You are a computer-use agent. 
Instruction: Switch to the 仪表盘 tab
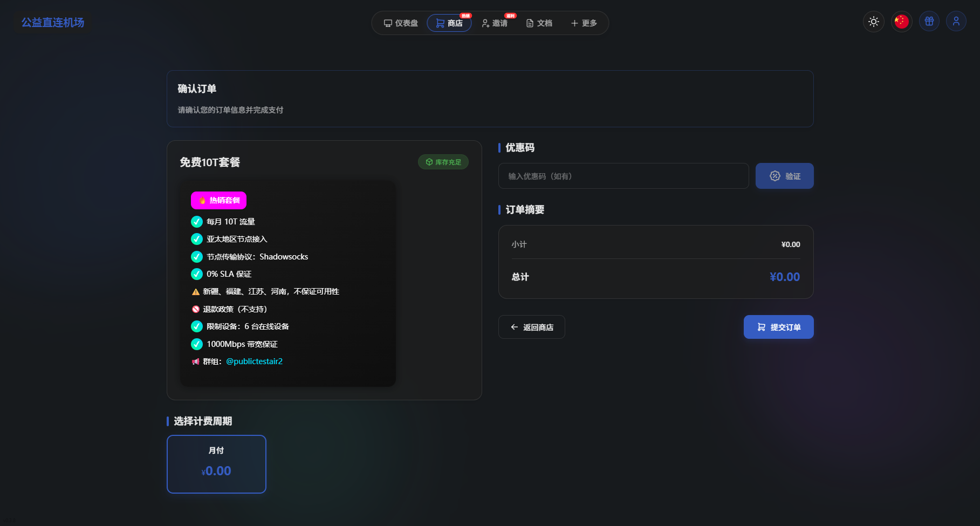(x=400, y=23)
